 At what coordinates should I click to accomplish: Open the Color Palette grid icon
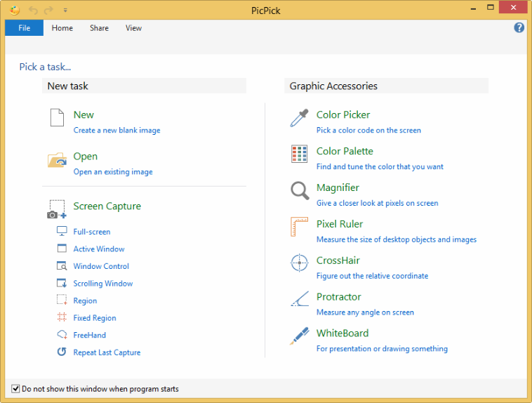(299, 154)
